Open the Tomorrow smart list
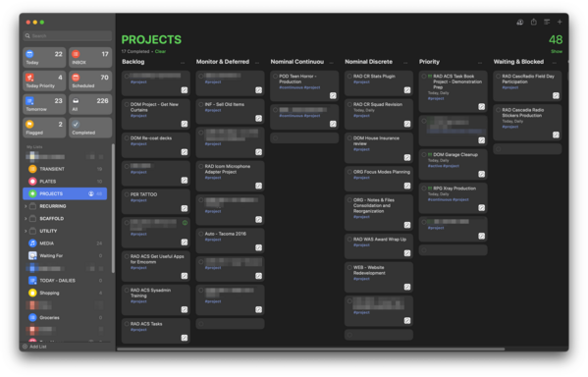This screenshot has width=588, height=377. point(44,104)
